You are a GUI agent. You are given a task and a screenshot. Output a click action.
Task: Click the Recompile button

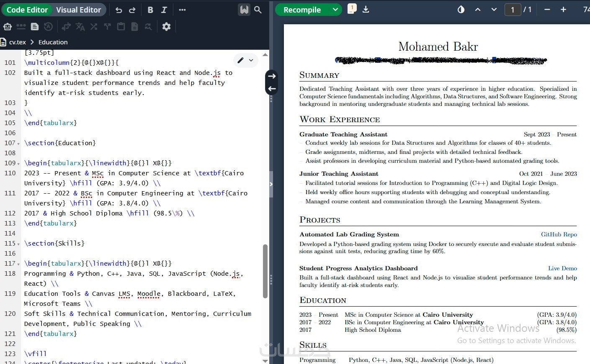point(302,10)
